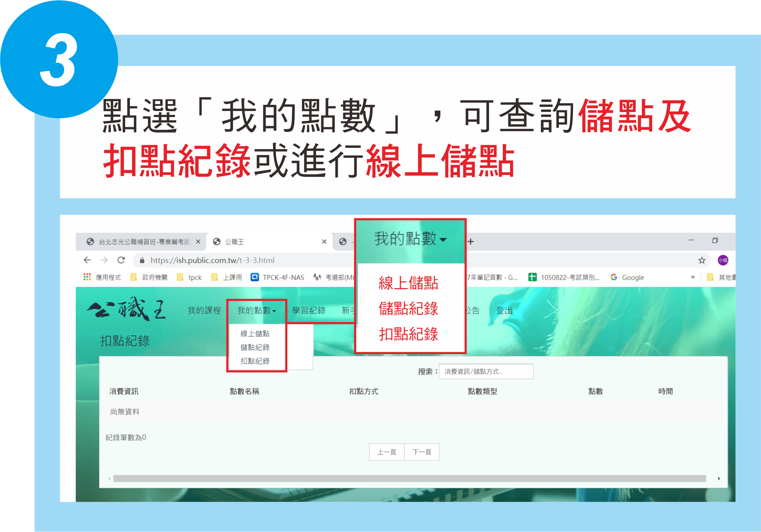Open the tpck bookmark folder
Screen dimensions: 761x532
pyautogui.click(x=189, y=277)
